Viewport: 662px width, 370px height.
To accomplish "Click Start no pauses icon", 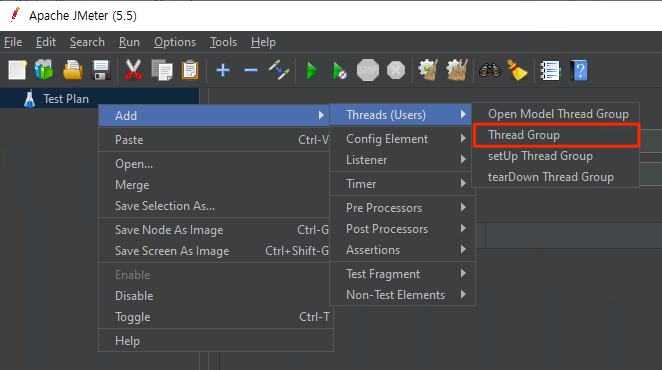I will click(x=339, y=71).
